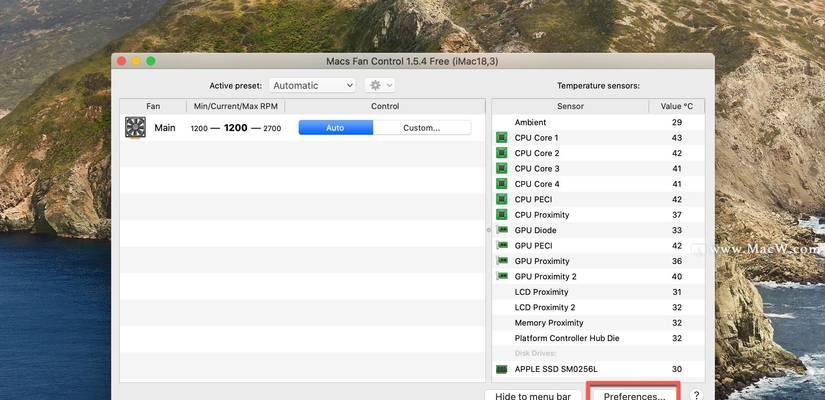Click the GPU Diode value 33
Screen dimensions: 825x400
pyautogui.click(x=677, y=230)
